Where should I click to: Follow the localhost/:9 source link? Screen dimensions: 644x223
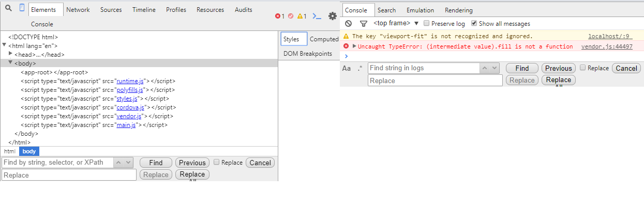coord(610,36)
